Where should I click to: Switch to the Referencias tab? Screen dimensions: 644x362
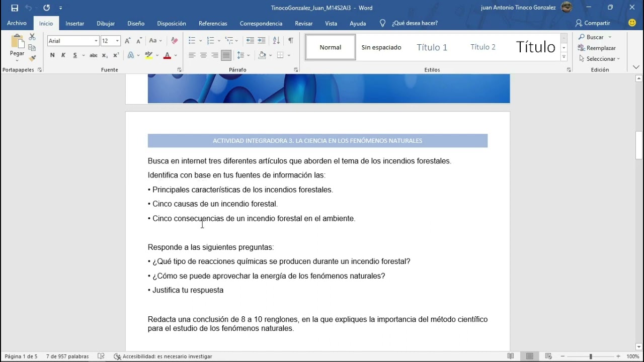click(x=213, y=24)
